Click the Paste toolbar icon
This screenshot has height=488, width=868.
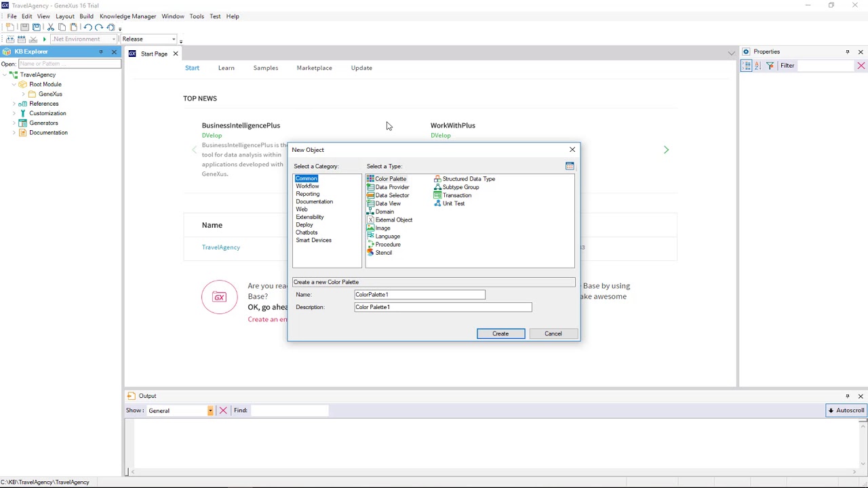point(73,27)
